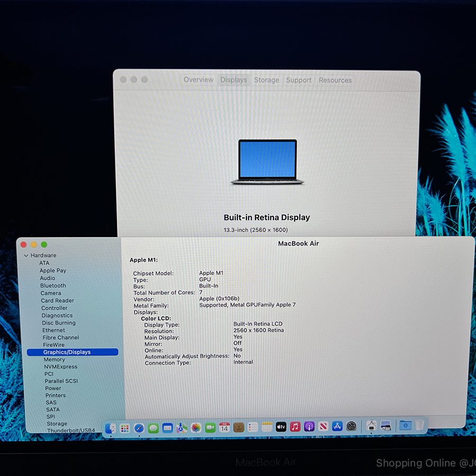The height and width of the screenshot is (476, 476).
Task: Launch FaceTime from the Dock
Action: point(210,428)
